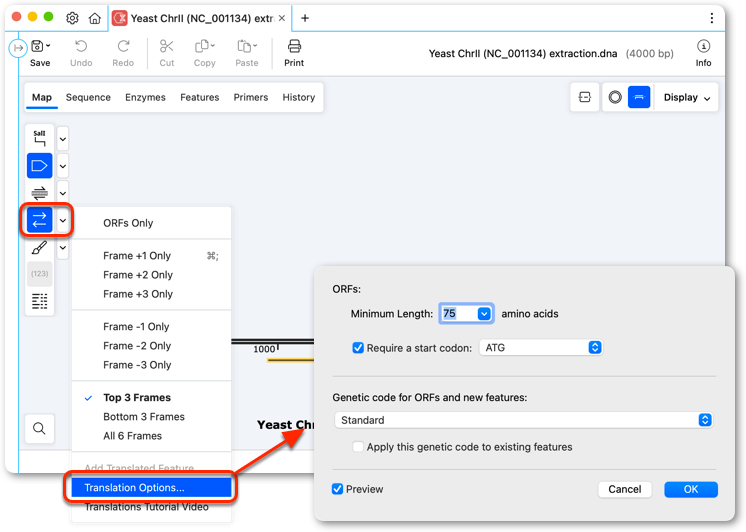746x532 pixels.
Task: Switch to the Sequence tab
Action: coord(88,98)
